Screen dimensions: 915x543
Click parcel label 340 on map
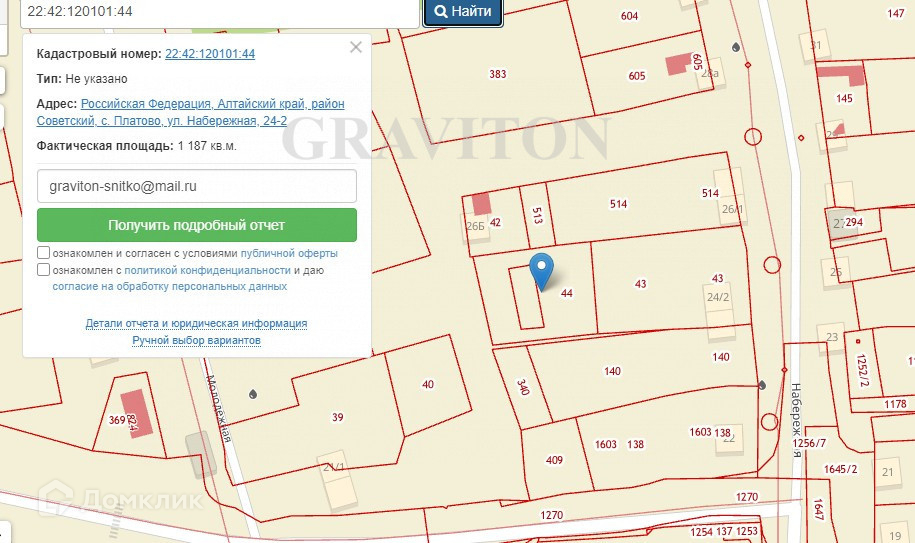tap(523, 387)
